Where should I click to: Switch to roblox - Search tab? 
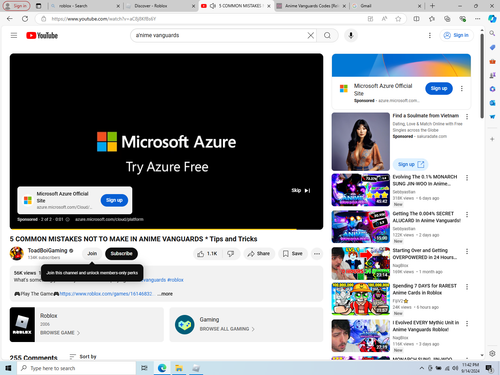coord(84,6)
